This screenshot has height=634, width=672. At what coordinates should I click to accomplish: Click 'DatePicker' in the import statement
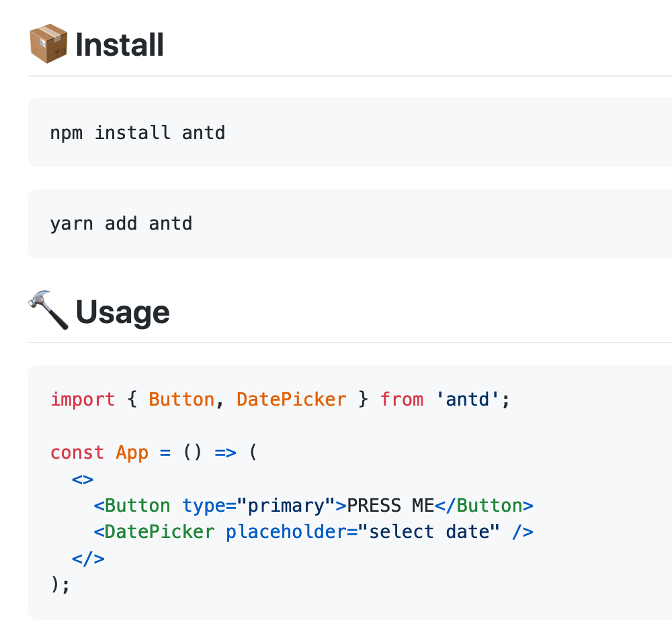(x=292, y=399)
